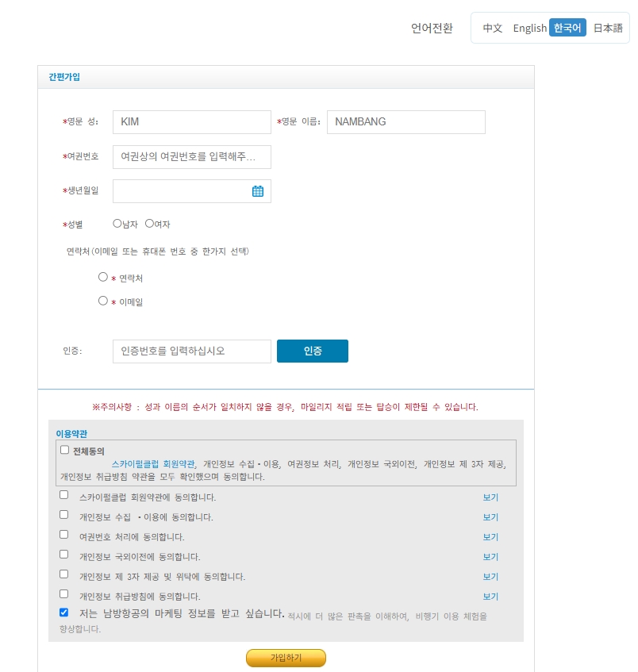Check consent for 개인정보 수집·이용
The width and height of the screenshot is (638, 672).
click(63, 513)
